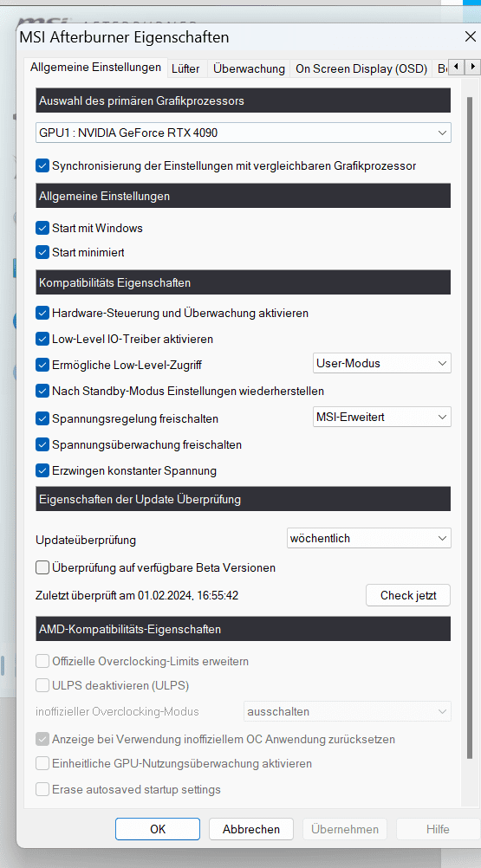Open the wöchentlich update interval dropdown

(369, 538)
